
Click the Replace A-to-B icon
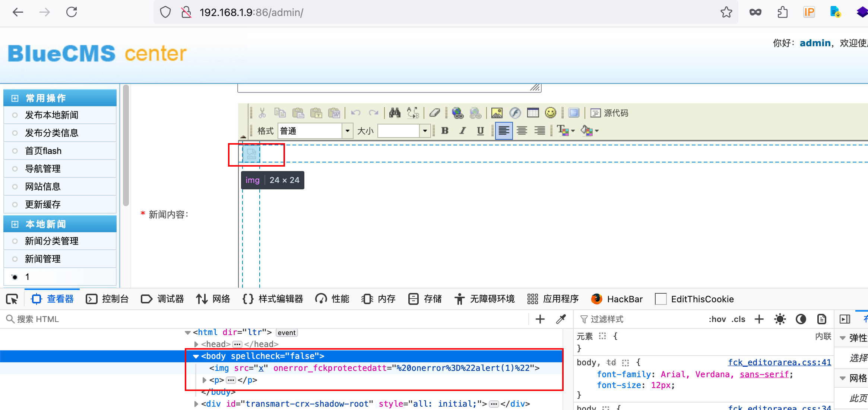413,113
